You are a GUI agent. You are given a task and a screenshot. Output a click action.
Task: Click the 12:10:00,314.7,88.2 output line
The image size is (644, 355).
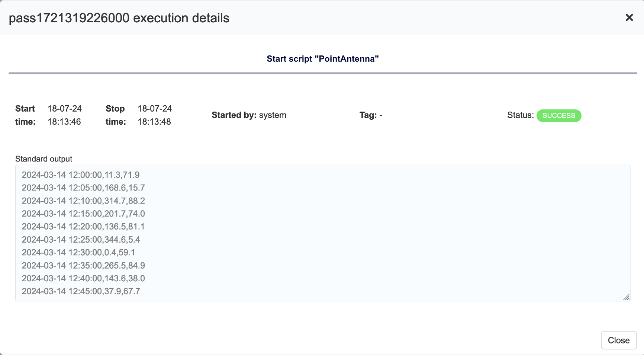coord(83,201)
